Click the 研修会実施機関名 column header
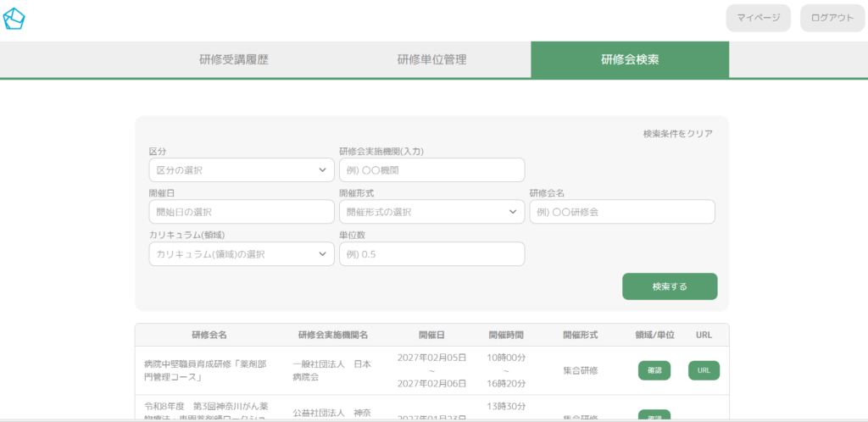Viewport: 868px width, 422px height. coord(332,336)
